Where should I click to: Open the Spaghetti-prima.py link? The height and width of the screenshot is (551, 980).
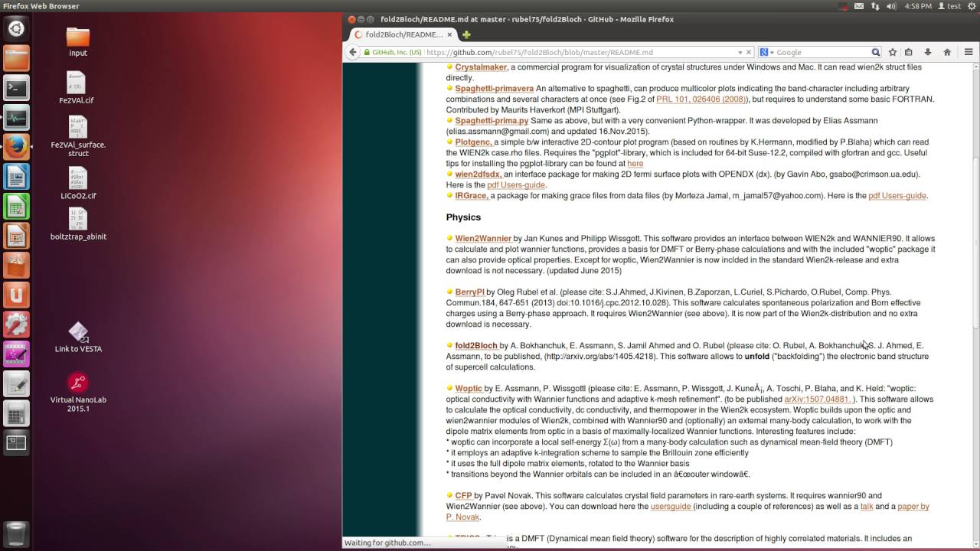(492, 121)
